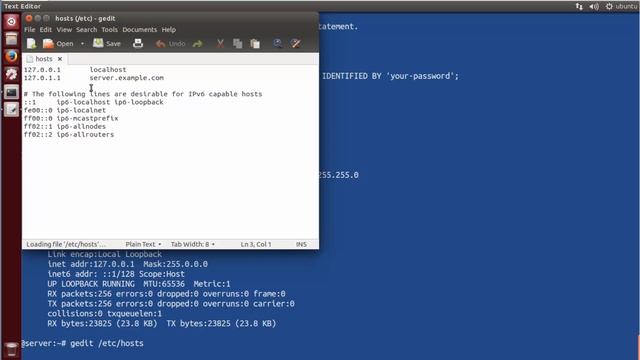
Task: Select the gedit Text Editor launcher icon
Action: click(11, 109)
